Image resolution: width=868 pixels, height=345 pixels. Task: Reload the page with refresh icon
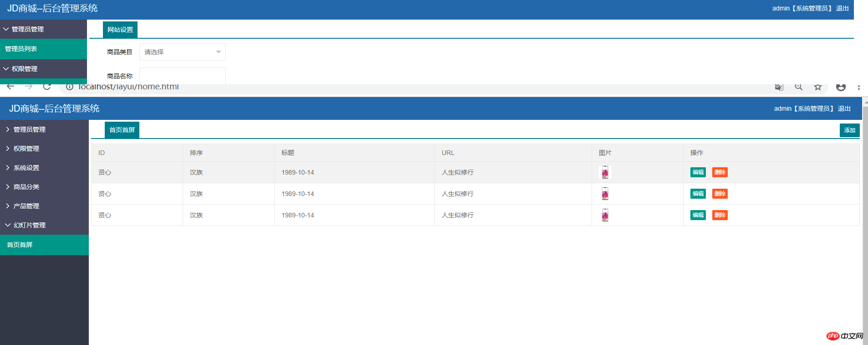47,87
